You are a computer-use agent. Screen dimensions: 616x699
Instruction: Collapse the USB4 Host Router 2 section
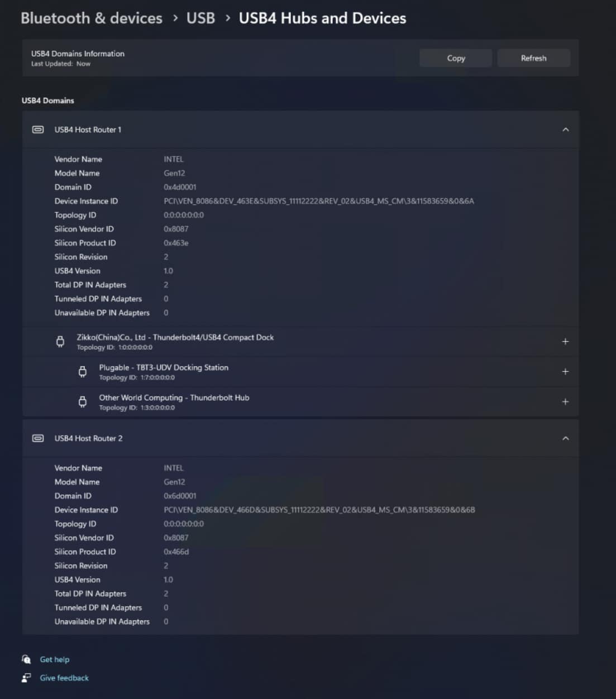click(565, 438)
